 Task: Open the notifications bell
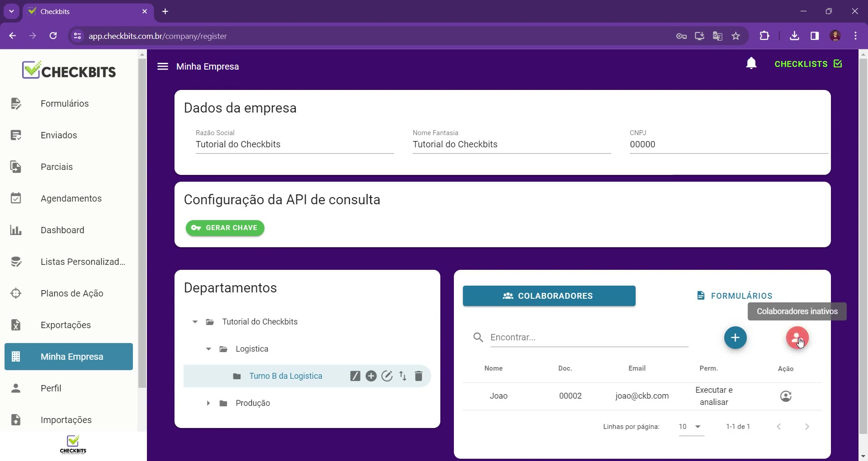pos(751,63)
